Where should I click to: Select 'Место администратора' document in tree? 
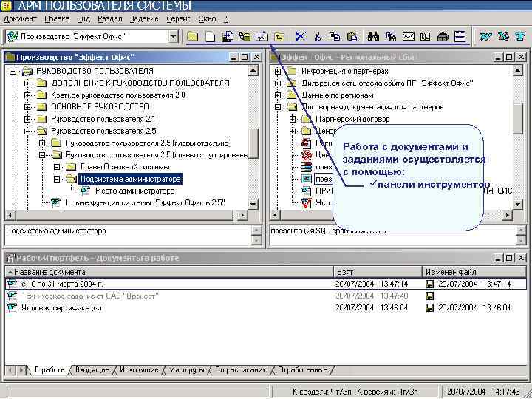coord(135,191)
